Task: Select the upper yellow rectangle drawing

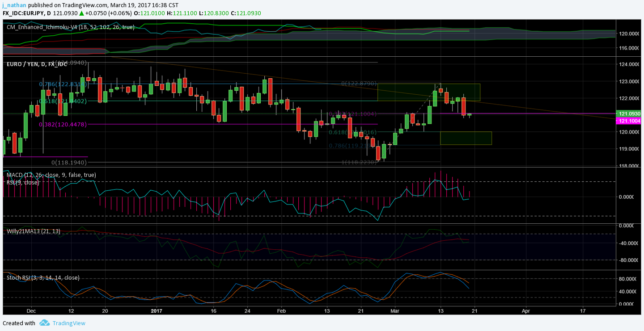Action: pos(428,92)
